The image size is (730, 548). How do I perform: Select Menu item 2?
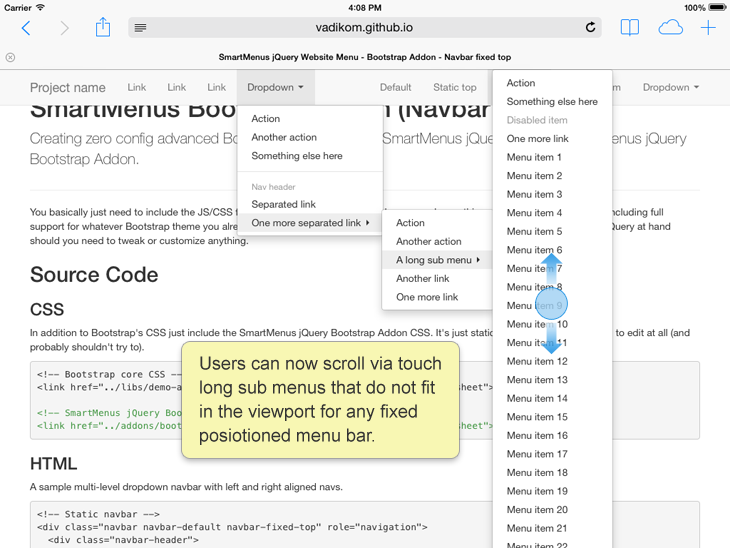(x=552, y=176)
